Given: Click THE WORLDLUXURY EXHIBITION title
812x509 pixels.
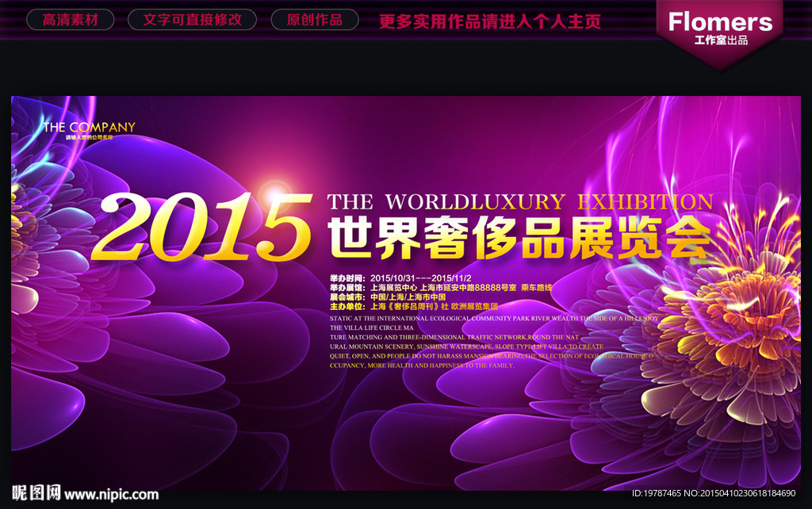Looking at the screenshot, I should 520,201.
